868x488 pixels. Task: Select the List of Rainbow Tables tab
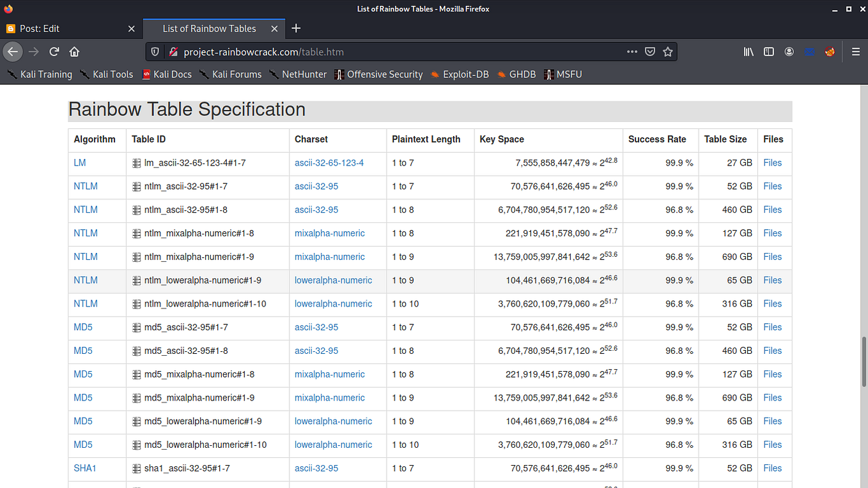click(x=208, y=28)
